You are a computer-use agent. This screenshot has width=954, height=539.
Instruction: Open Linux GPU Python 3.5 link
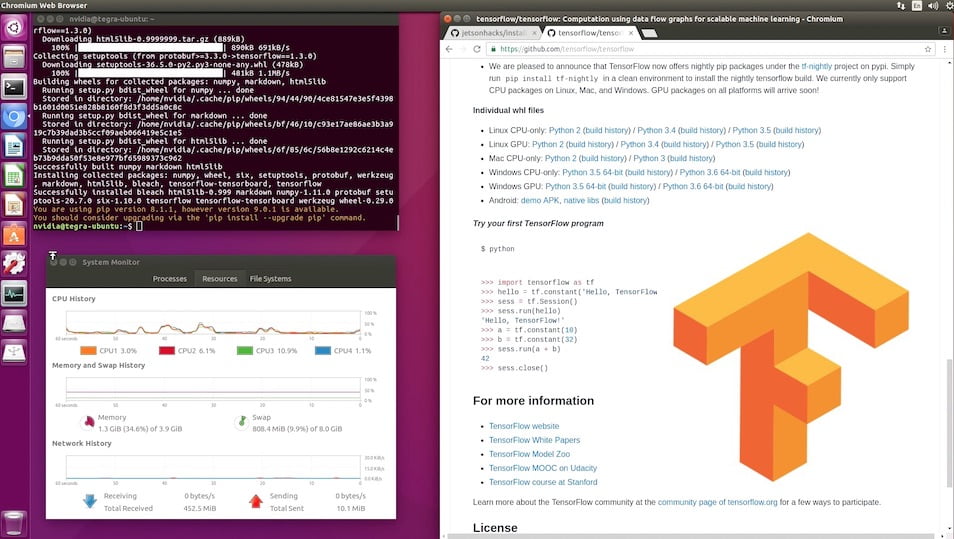coord(734,144)
